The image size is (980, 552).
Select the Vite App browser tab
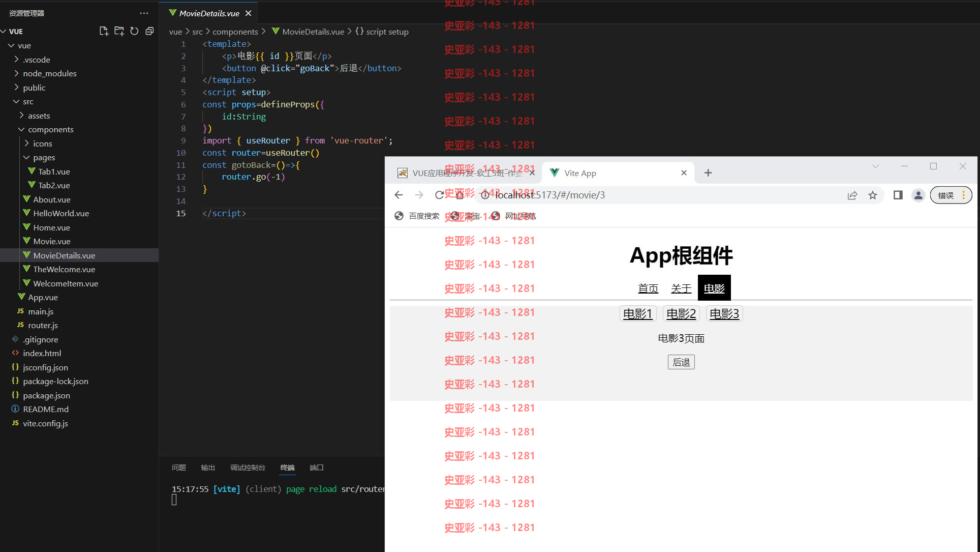point(618,173)
